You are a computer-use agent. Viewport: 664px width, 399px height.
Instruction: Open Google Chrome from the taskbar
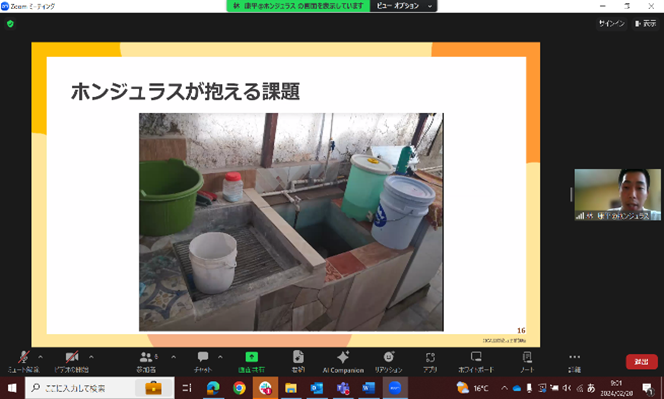tap(239, 388)
